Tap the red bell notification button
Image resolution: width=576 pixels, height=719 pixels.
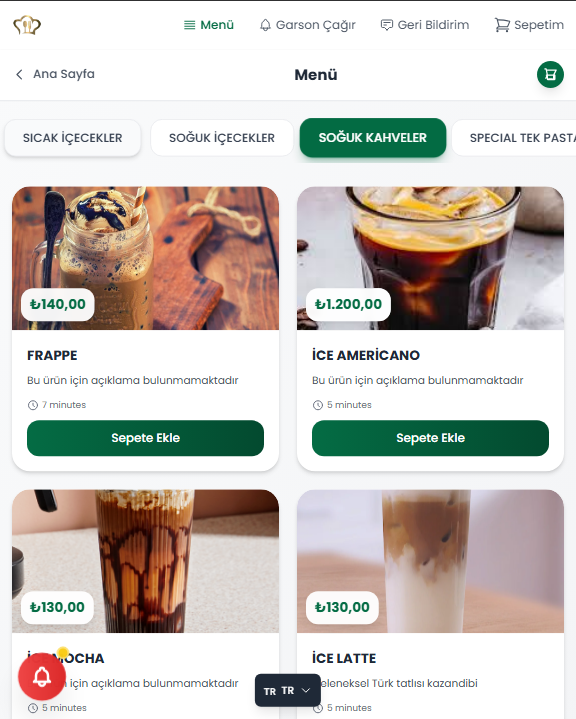42,676
